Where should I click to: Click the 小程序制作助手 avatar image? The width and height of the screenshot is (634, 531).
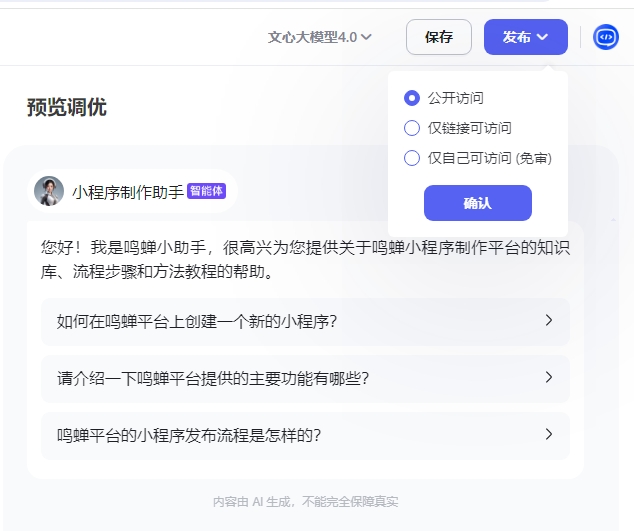49,191
